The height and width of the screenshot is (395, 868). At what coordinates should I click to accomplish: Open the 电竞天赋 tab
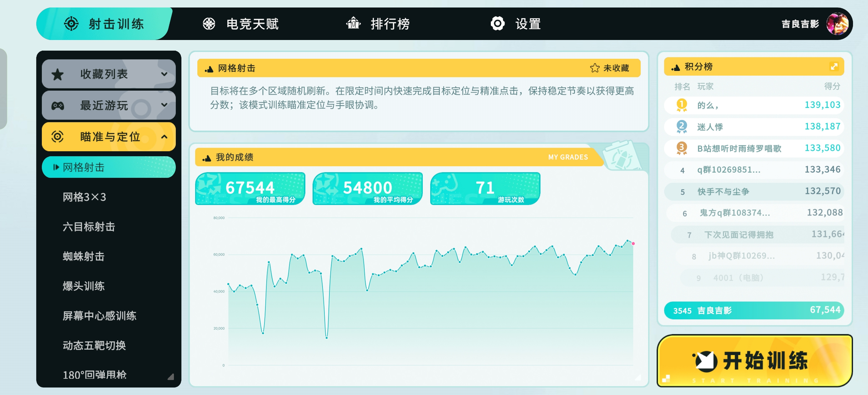(241, 24)
